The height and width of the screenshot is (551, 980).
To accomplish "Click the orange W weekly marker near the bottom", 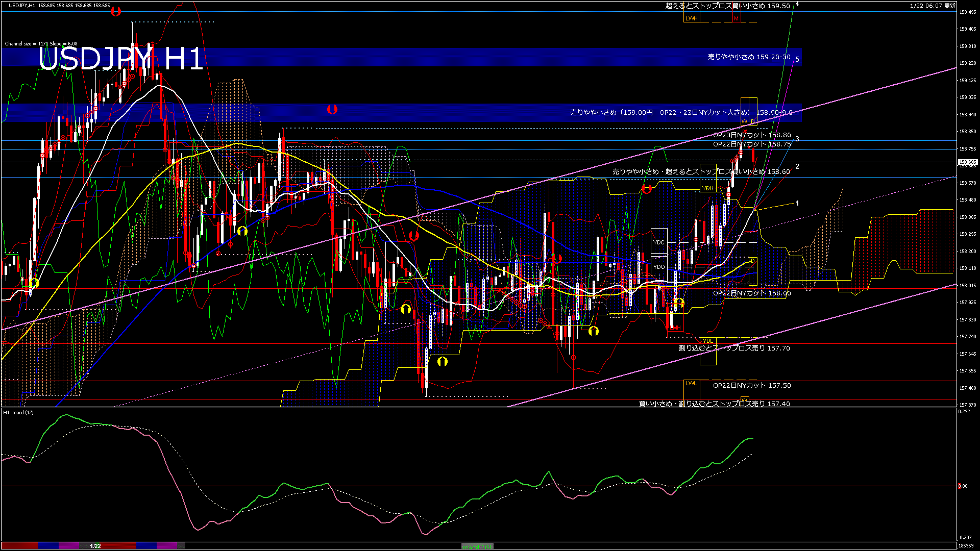I will point(745,400).
